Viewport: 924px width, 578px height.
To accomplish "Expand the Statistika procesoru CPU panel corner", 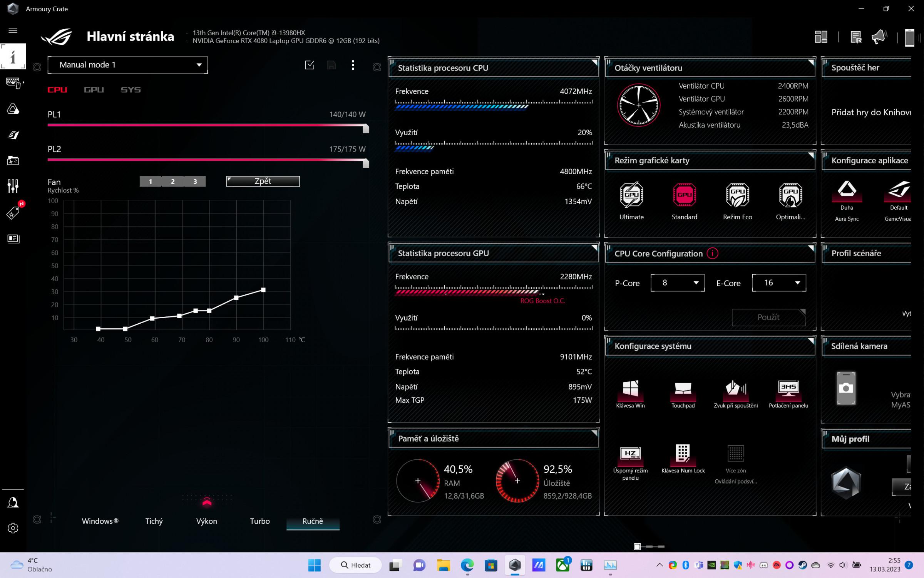I will point(594,62).
